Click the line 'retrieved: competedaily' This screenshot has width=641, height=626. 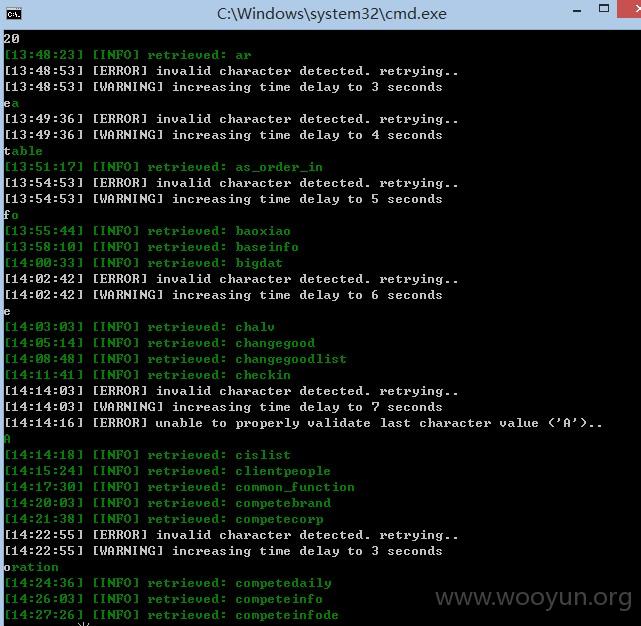tap(168, 583)
